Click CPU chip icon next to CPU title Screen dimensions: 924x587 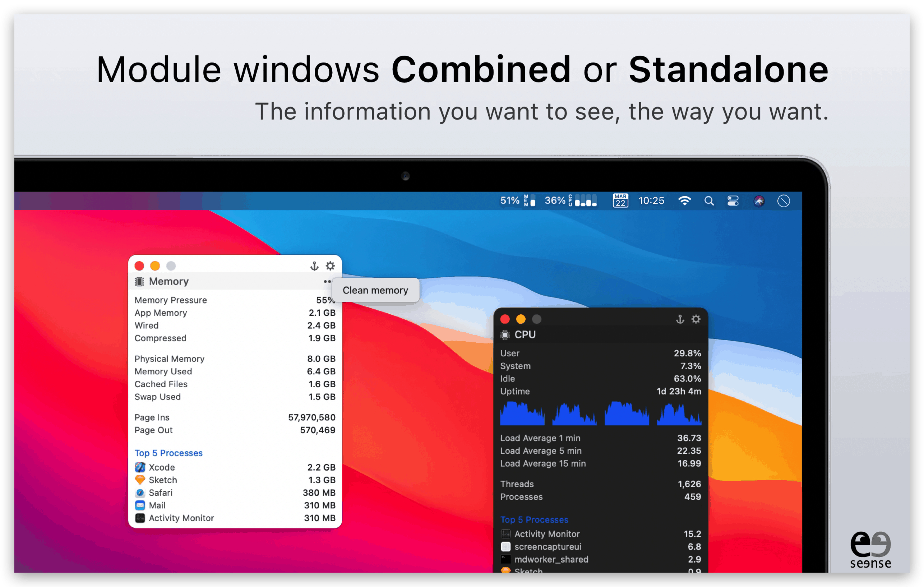505,335
